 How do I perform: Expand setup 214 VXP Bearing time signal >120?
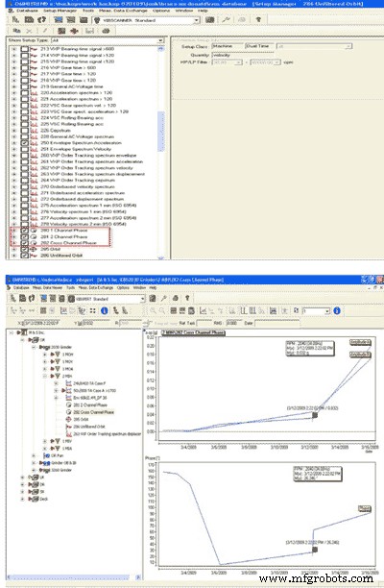(x=13, y=55)
